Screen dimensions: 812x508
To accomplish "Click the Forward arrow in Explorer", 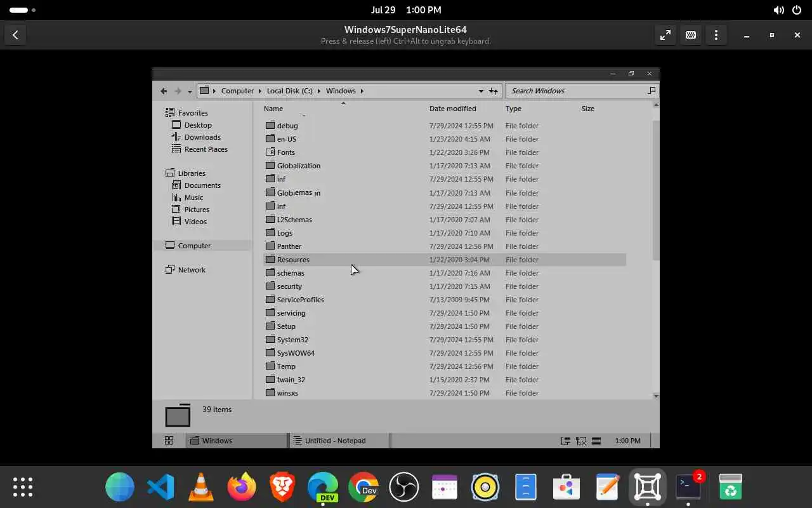I will click(x=178, y=91).
